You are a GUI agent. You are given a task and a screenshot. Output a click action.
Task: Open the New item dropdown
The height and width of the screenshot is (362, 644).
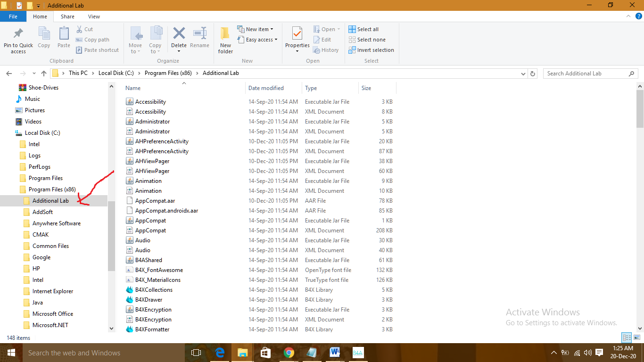(255, 29)
